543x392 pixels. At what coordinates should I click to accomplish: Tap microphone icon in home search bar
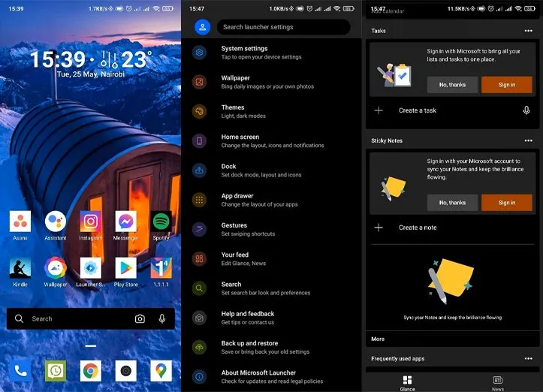[x=161, y=318]
